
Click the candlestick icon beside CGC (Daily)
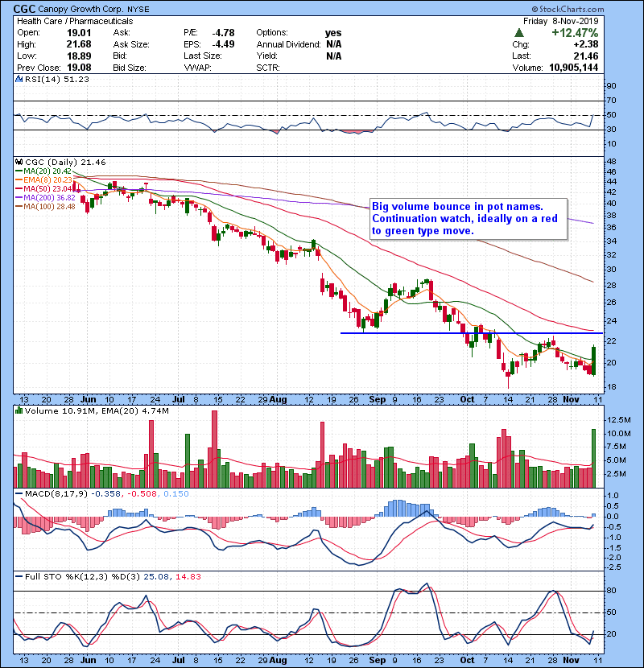[x=19, y=162]
